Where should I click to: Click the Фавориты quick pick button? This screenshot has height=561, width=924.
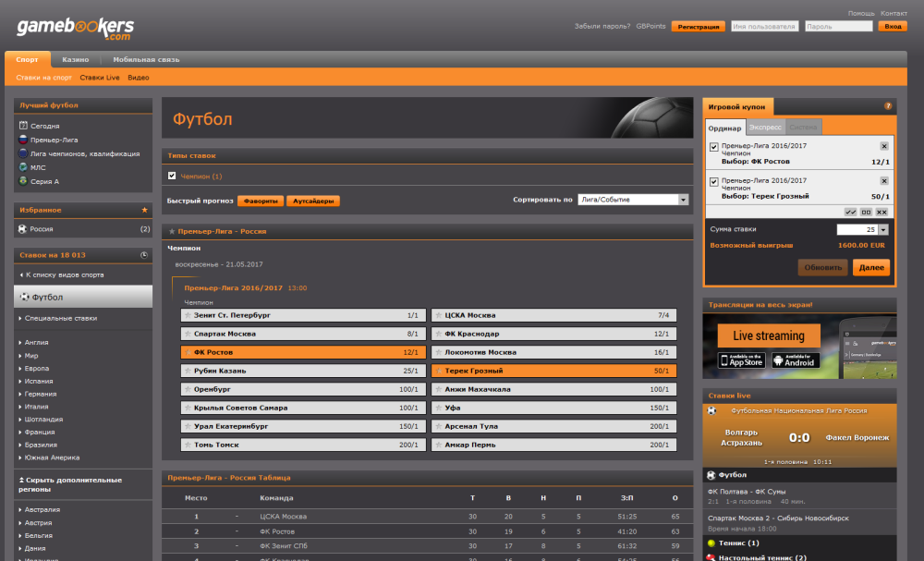pos(261,201)
